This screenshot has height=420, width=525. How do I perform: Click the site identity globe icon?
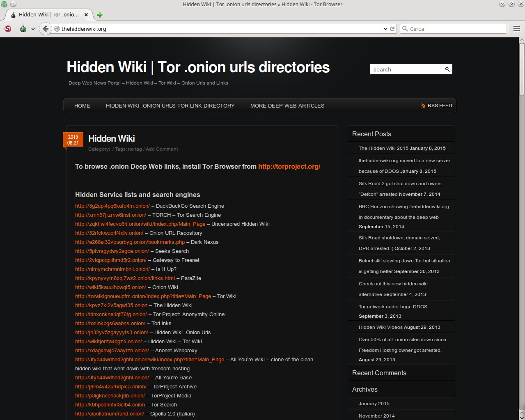pyautogui.click(x=57, y=29)
